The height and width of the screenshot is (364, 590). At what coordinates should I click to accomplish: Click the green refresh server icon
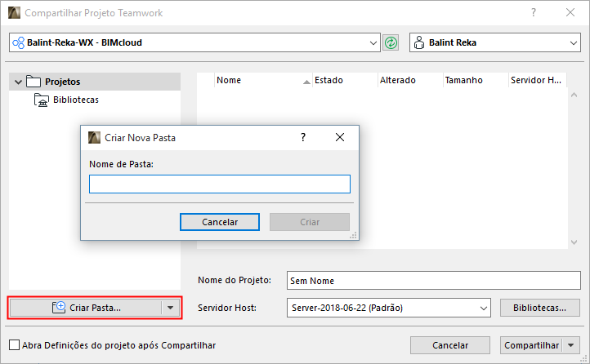tap(391, 42)
